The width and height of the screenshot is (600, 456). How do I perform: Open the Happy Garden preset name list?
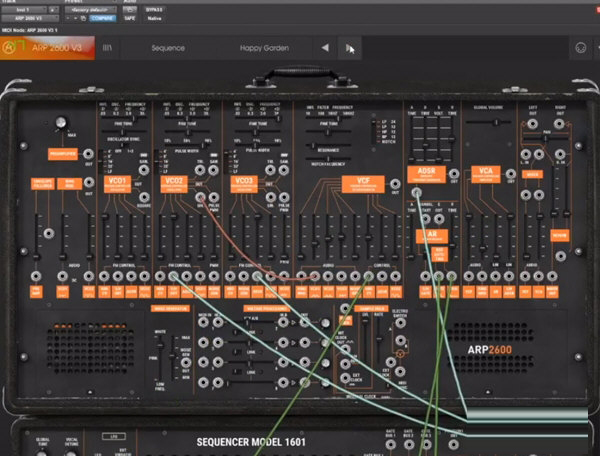pos(264,48)
